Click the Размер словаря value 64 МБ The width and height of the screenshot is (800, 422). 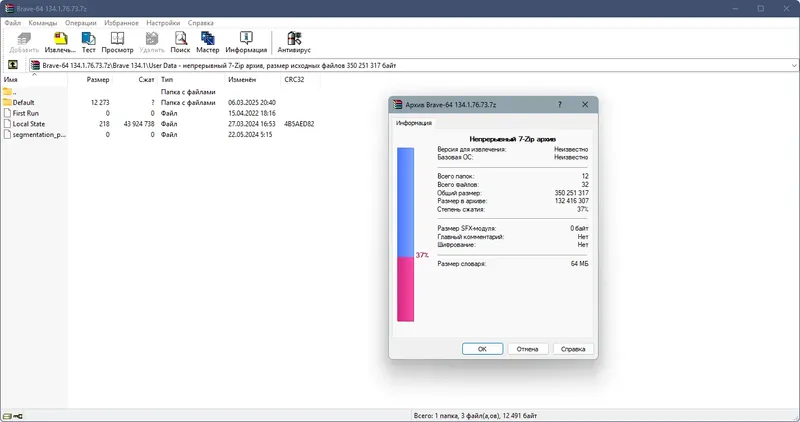(580, 264)
